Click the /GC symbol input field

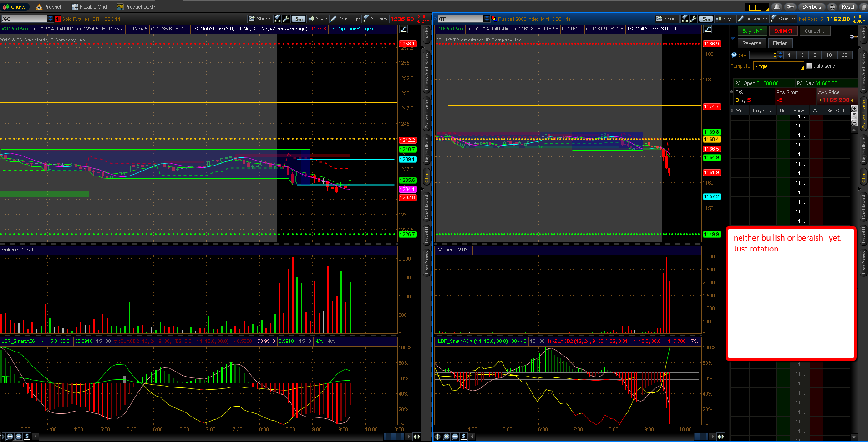[x=24, y=19]
